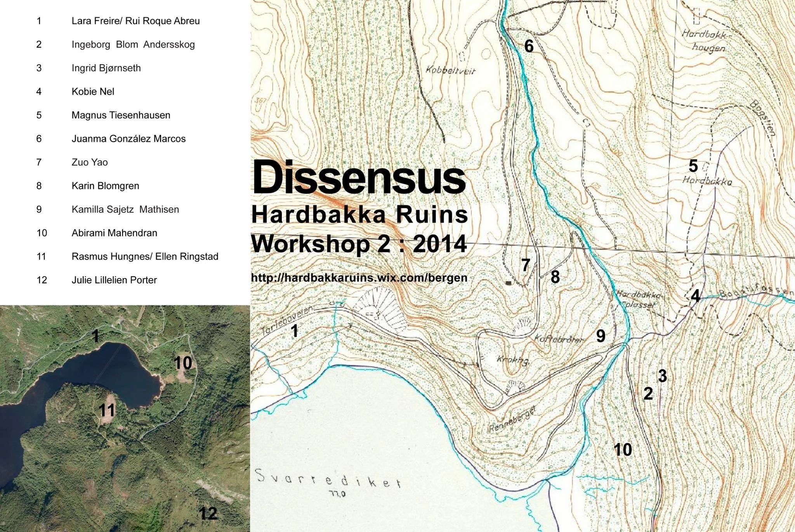Select the name 'Lara Freire/ Rui Roque Abreu'
This screenshot has width=795, height=532.
click(135, 21)
